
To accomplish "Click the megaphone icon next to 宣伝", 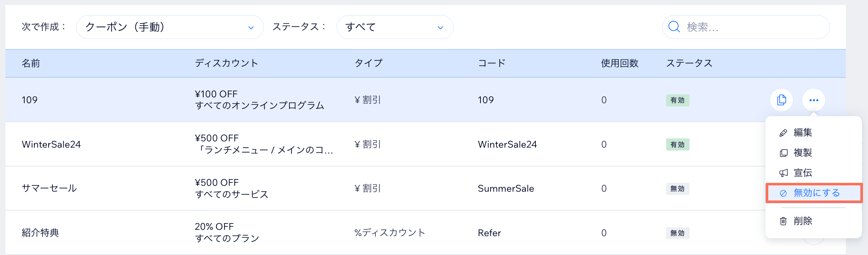I will 783,173.
